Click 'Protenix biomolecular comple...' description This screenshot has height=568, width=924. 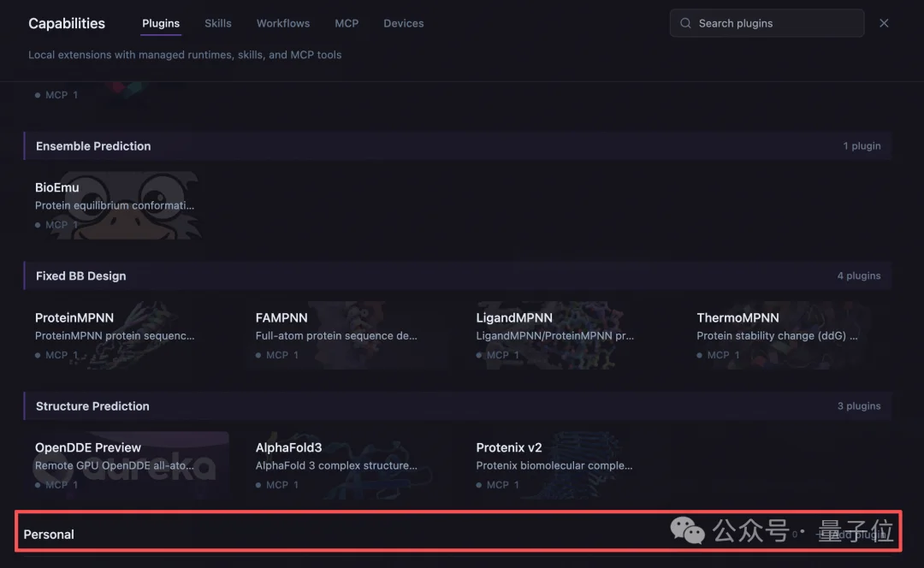click(x=554, y=465)
